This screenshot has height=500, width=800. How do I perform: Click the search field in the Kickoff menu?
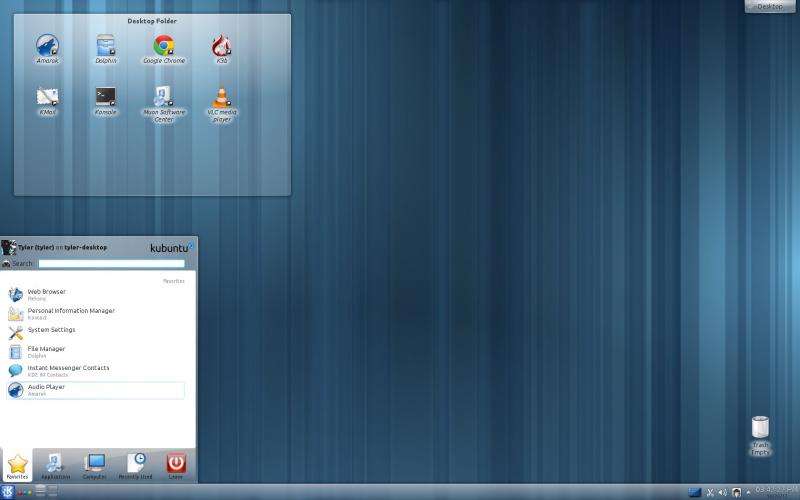[x=112, y=263]
